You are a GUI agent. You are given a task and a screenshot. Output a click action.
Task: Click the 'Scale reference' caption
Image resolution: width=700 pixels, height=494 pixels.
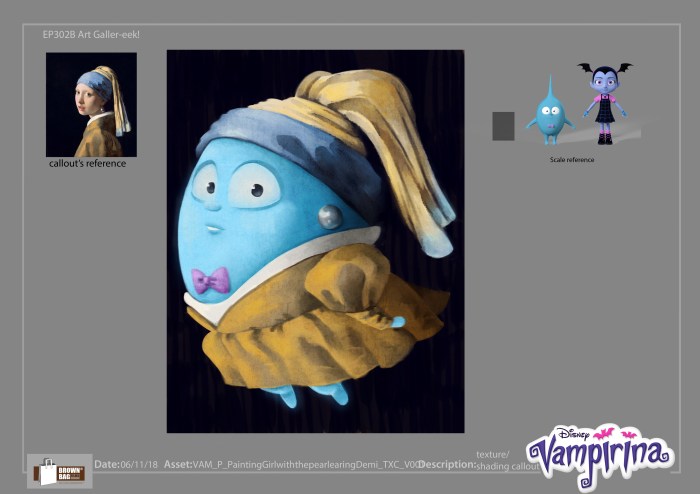tap(573, 160)
